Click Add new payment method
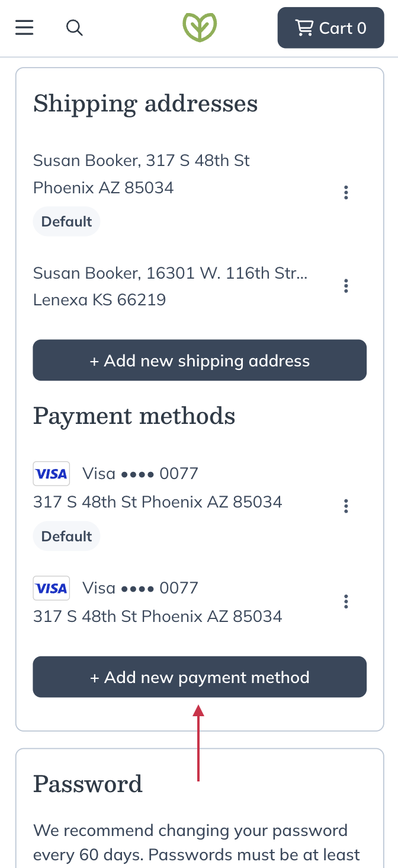The image size is (398, 868). click(200, 676)
